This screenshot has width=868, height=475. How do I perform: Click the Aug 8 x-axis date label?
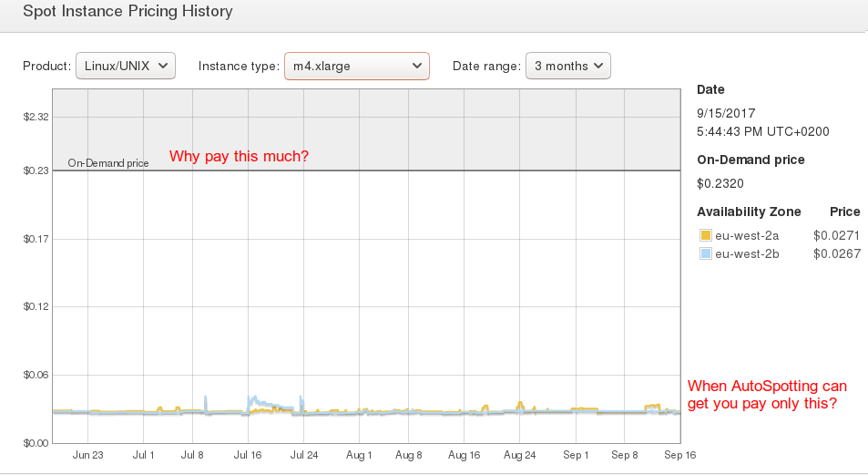click(409, 455)
